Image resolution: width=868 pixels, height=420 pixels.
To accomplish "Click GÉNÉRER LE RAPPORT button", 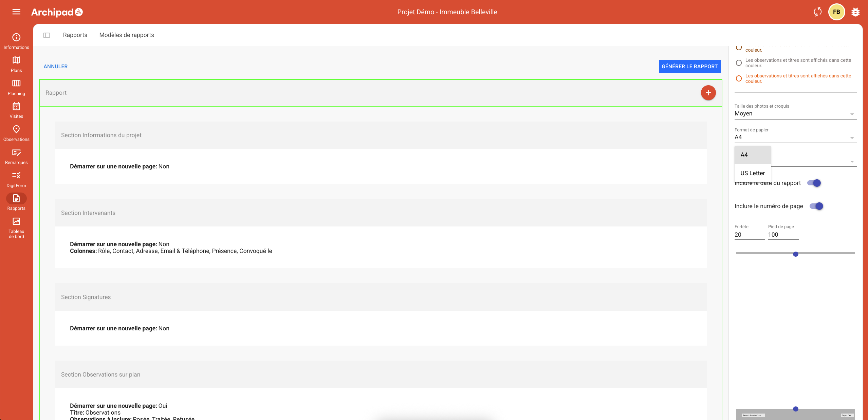I will click(x=689, y=67).
